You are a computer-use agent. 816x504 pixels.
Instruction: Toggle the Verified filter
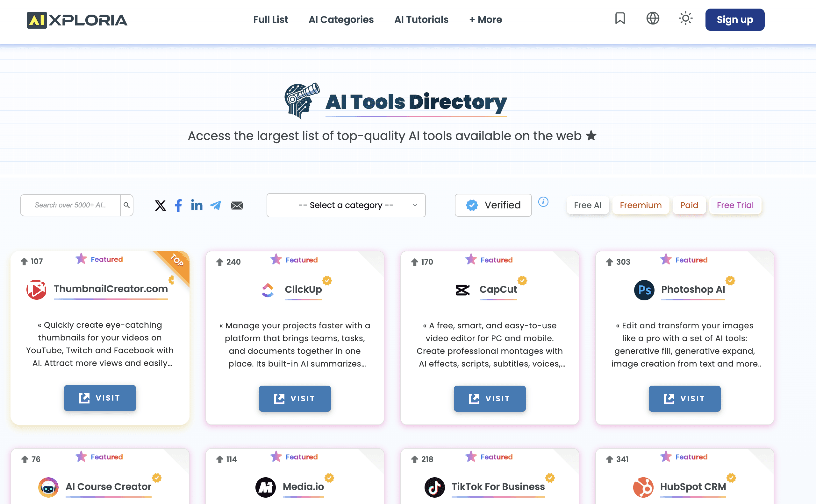(493, 205)
